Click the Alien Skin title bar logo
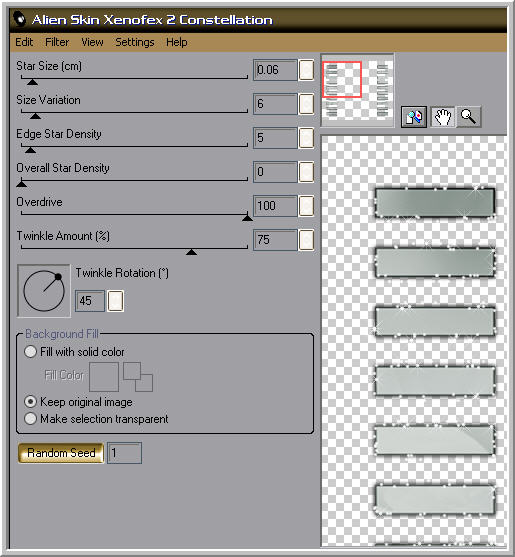Viewport: 515px width, 557px height. click(21, 19)
